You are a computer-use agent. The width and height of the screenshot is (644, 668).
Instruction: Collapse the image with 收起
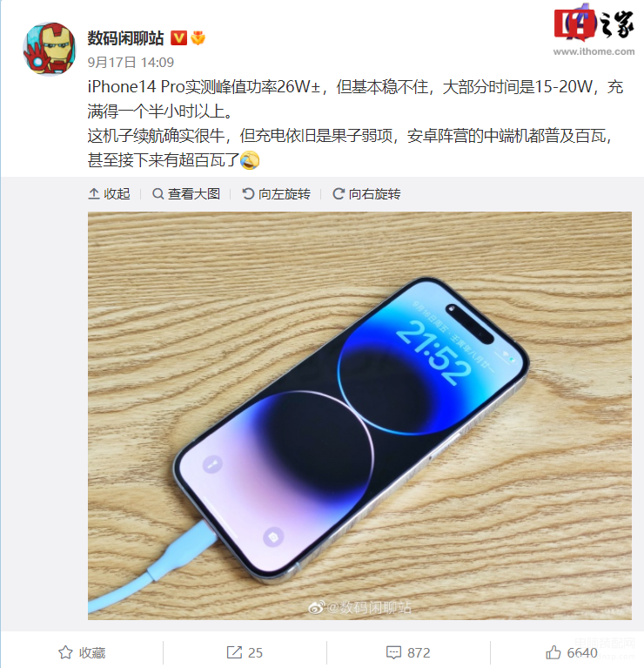[x=109, y=194]
